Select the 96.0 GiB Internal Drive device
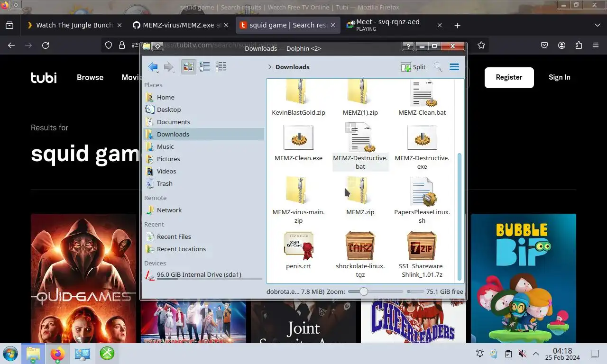The image size is (607, 364). click(204, 275)
